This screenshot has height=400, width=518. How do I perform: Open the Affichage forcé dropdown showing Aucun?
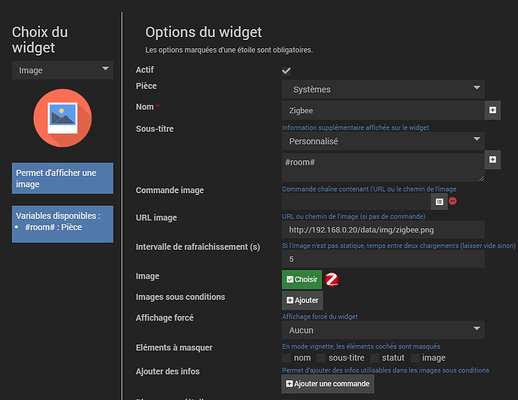(383, 330)
